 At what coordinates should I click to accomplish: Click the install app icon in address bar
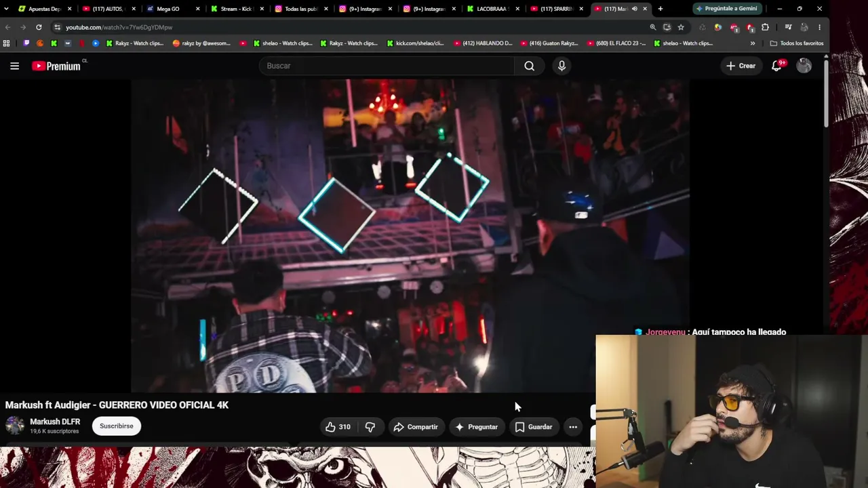point(667,27)
